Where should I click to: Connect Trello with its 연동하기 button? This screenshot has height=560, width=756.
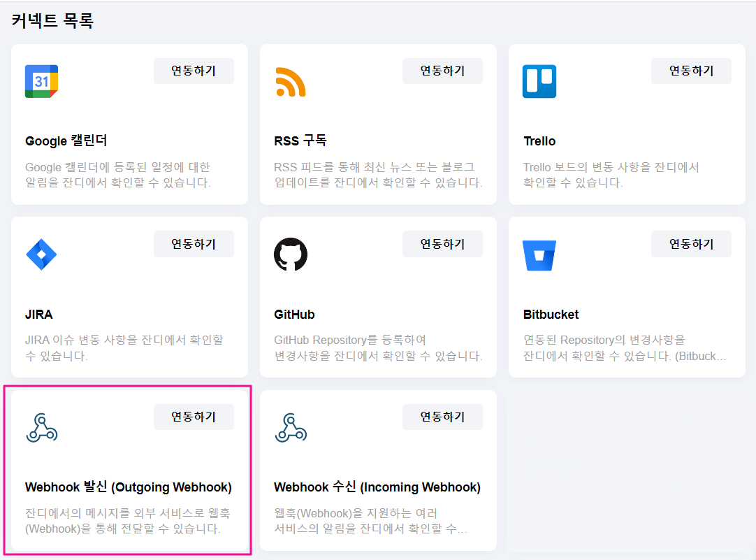(691, 71)
